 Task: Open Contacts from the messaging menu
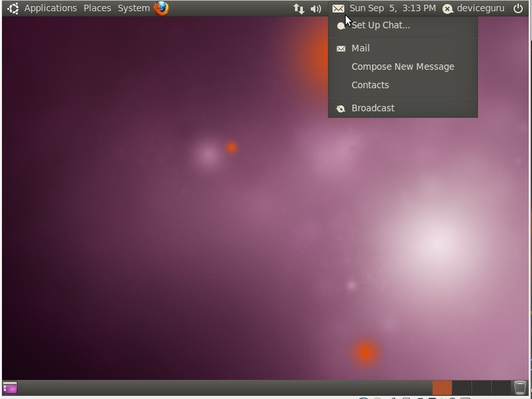[403, 85]
